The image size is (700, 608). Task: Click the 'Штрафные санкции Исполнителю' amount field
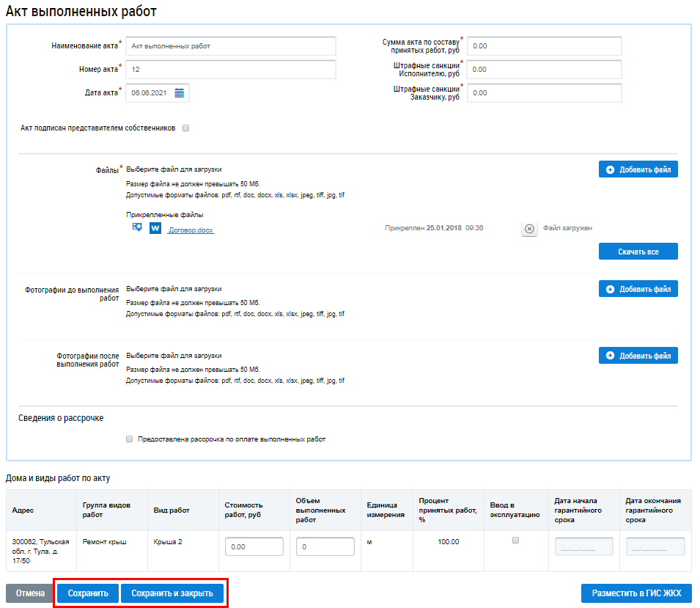tap(544, 70)
